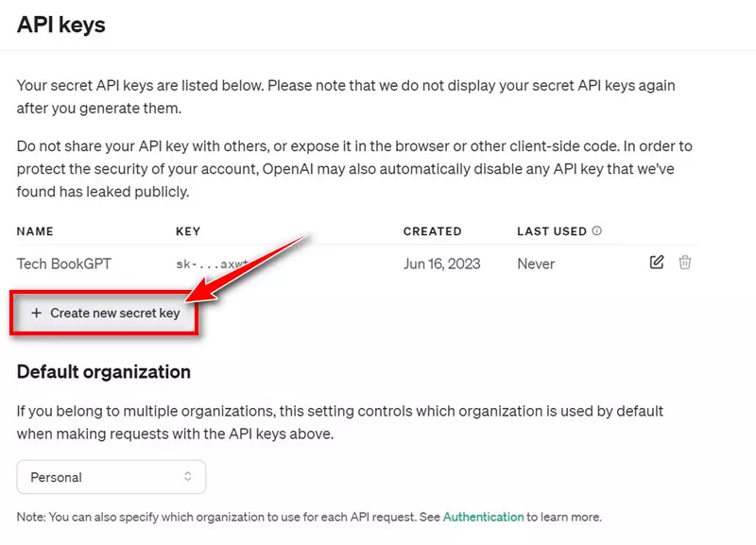
Task: Click the info icon next to LAST USED
Action: 596,230
